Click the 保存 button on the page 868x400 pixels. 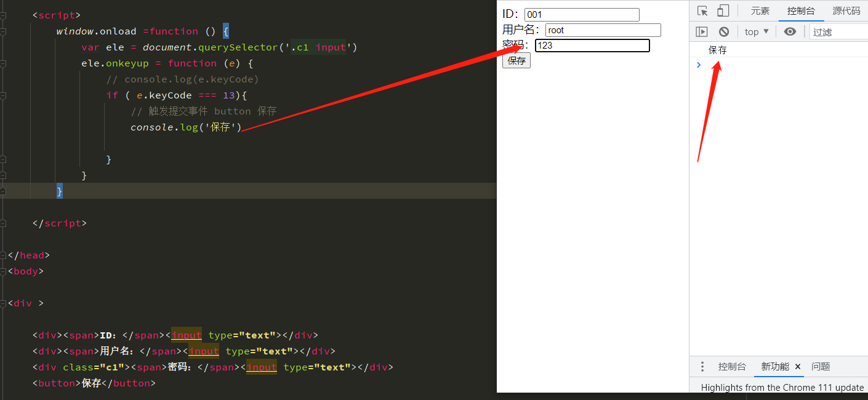pyautogui.click(x=516, y=61)
